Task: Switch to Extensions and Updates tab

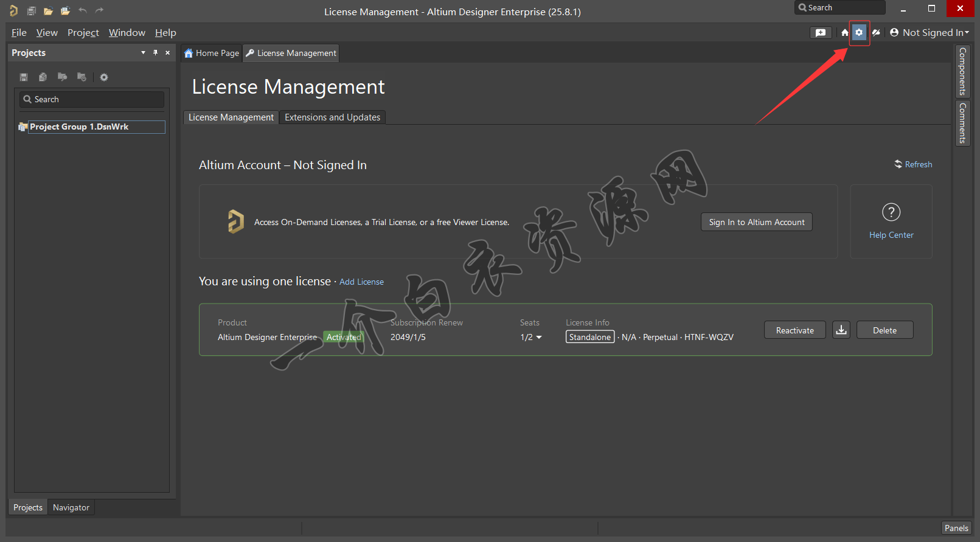Action: tap(332, 117)
